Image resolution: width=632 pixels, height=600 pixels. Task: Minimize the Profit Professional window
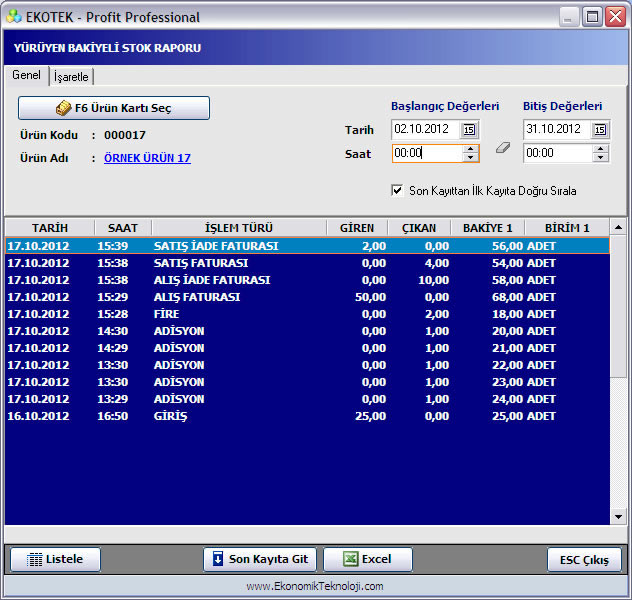[569, 17]
